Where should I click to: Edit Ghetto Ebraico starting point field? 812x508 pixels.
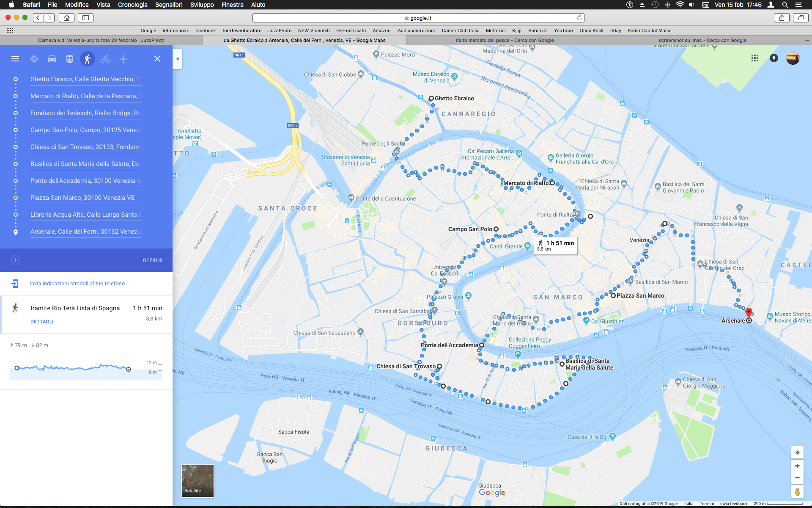86,79
